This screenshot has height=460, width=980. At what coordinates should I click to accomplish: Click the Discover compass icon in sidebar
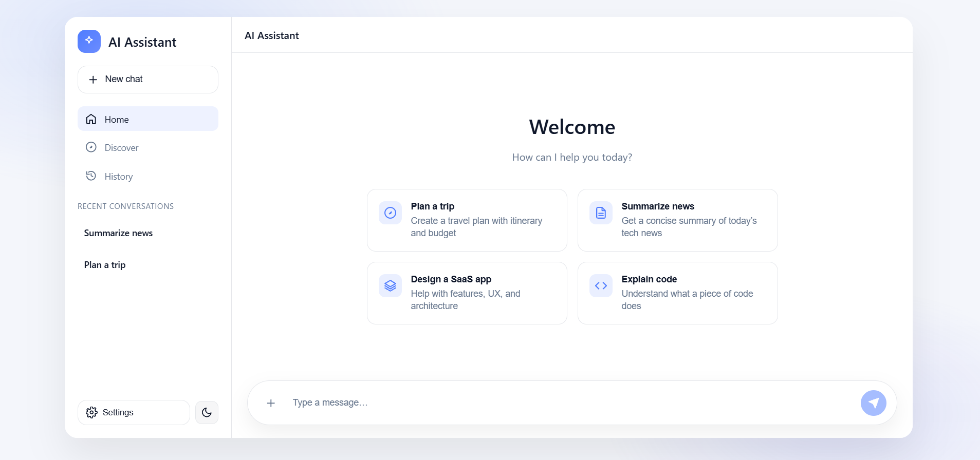pos(91,147)
